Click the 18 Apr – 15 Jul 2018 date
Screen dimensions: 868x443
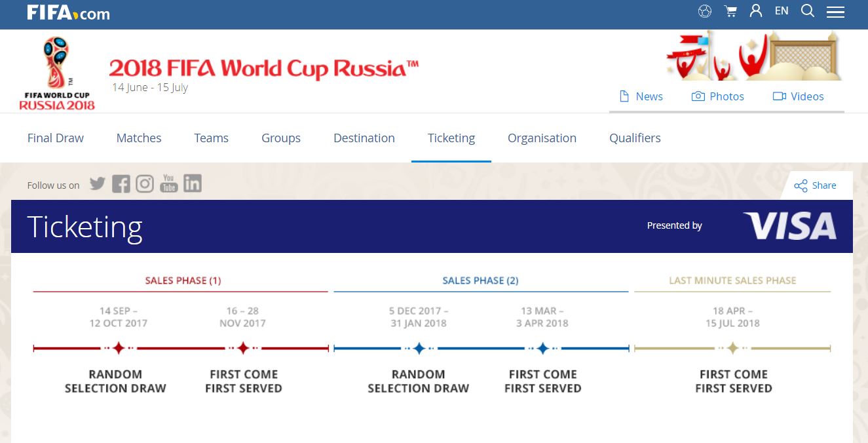[732, 317]
